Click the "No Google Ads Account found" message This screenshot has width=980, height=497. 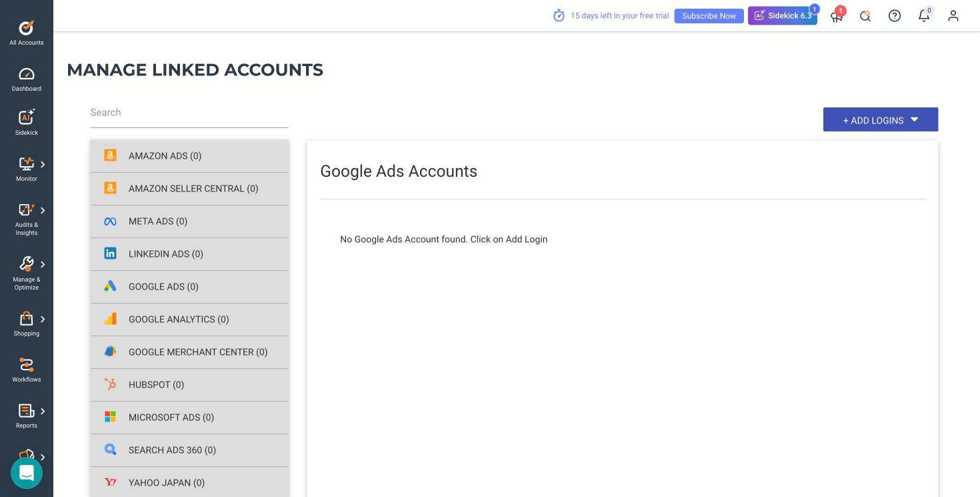tap(443, 239)
